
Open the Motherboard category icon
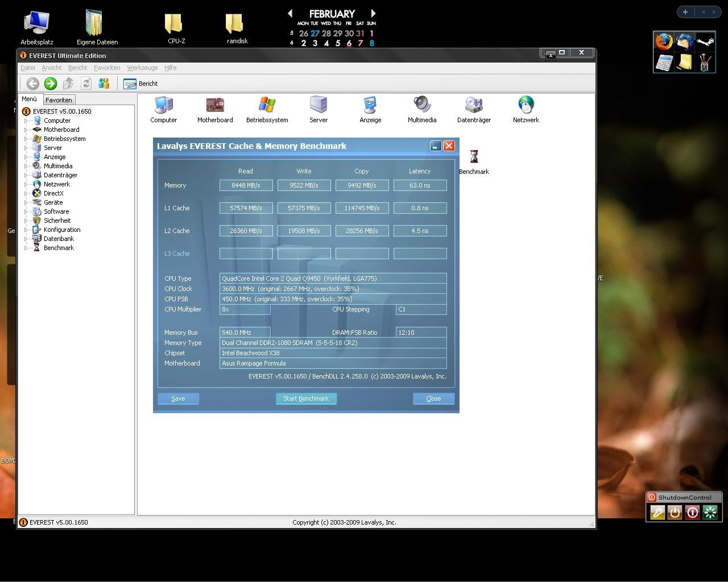[x=215, y=110]
